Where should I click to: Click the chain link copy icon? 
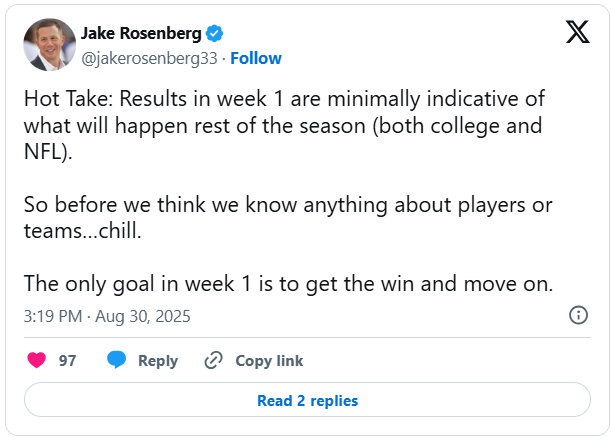click(213, 361)
